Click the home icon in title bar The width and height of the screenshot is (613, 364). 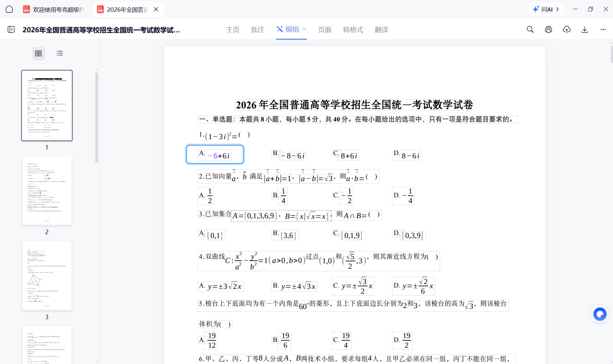[9, 9]
